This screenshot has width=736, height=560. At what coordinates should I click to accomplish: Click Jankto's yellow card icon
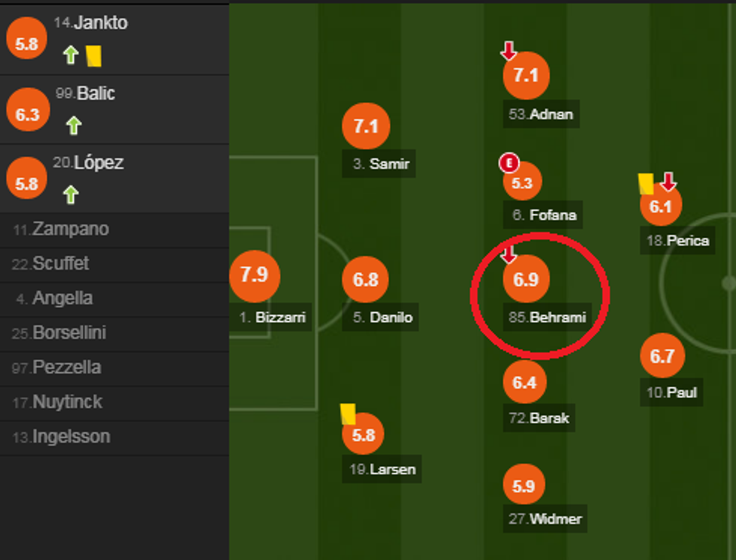[x=94, y=56]
